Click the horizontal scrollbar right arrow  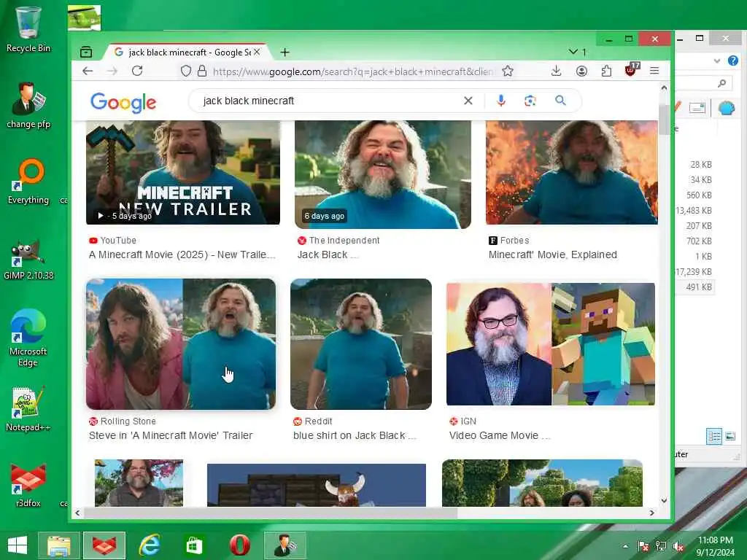tap(652, 513)
